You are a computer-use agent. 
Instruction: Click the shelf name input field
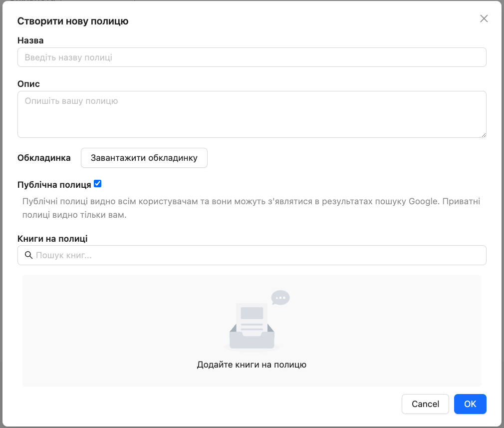tap(252, 57)
